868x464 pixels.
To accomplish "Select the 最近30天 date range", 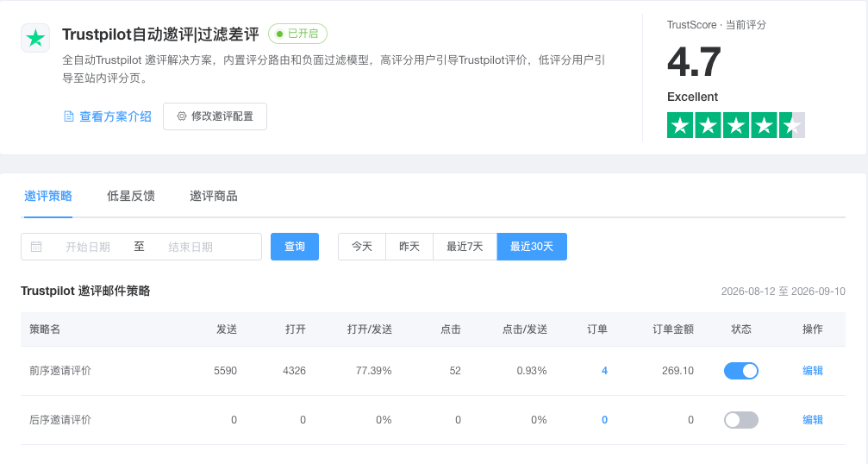I will point(532,247).
